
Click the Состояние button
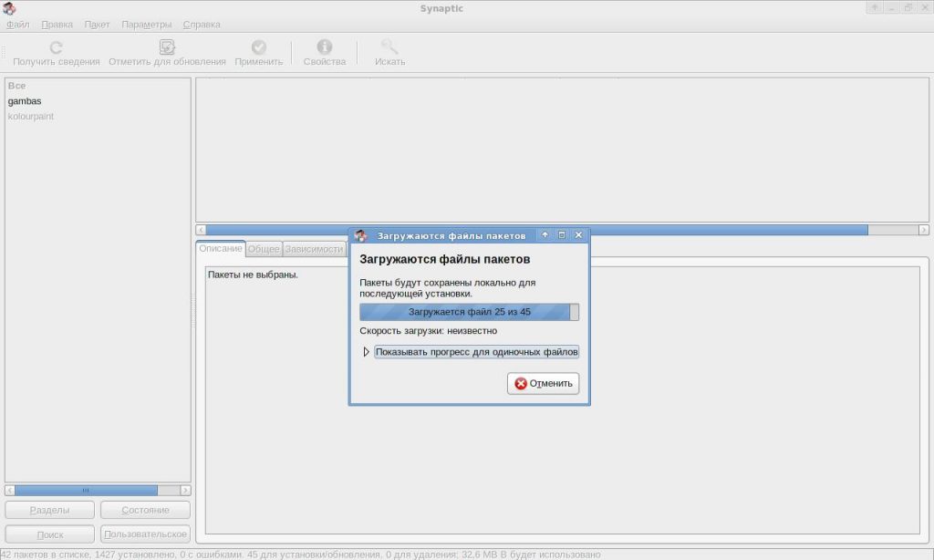[145, 510]
